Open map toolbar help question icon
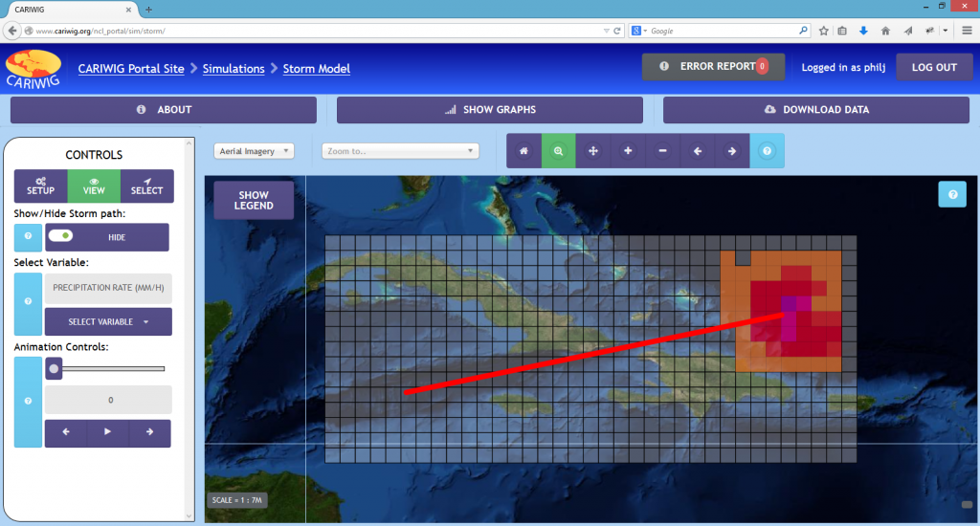This screenshot has height=526, width=980. (766, 151)
